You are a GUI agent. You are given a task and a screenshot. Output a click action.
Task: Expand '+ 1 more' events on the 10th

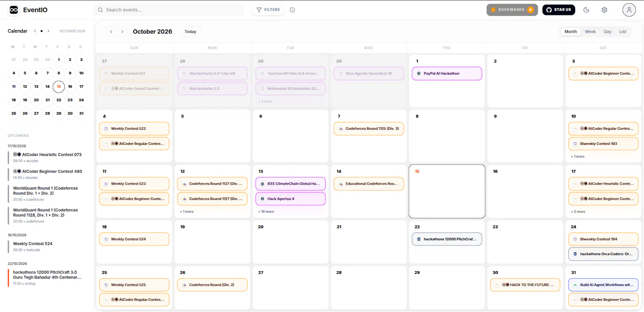(578, 156)
